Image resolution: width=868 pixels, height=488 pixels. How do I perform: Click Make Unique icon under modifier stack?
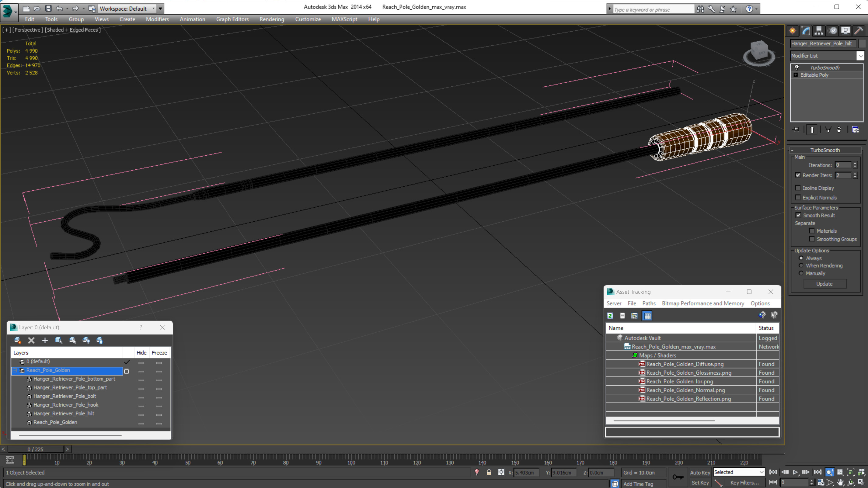tap(828, 129)
